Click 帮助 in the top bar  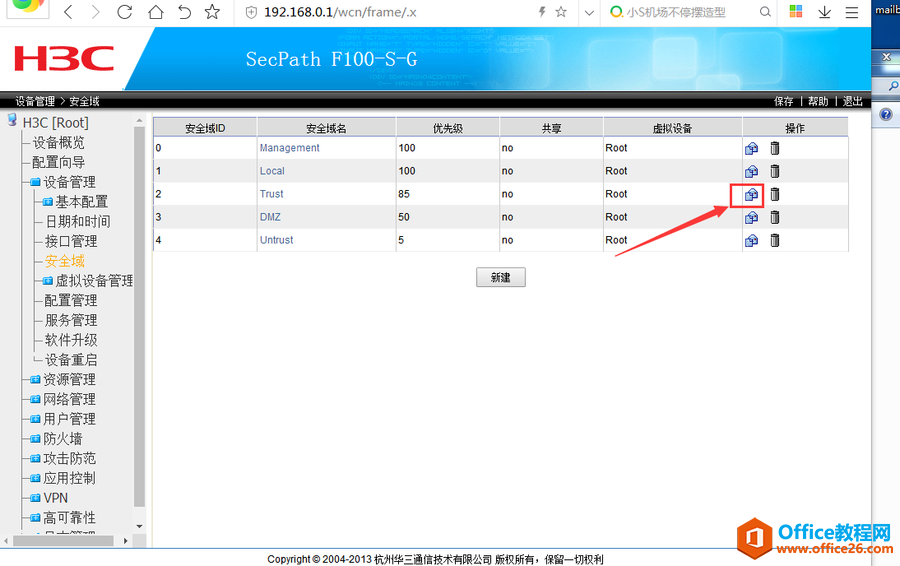[818, 102]
